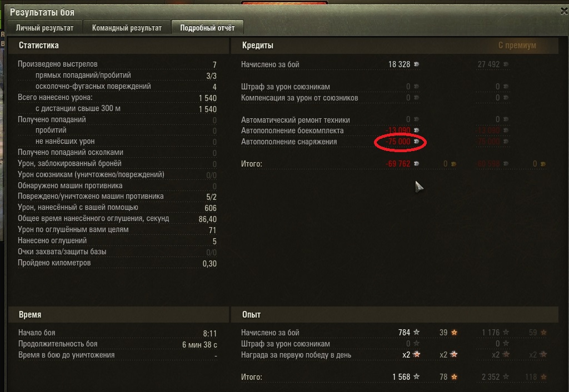Viewport: 569px width, 392px height.
Task: Open the Командный результат tab
Action: 127,28
